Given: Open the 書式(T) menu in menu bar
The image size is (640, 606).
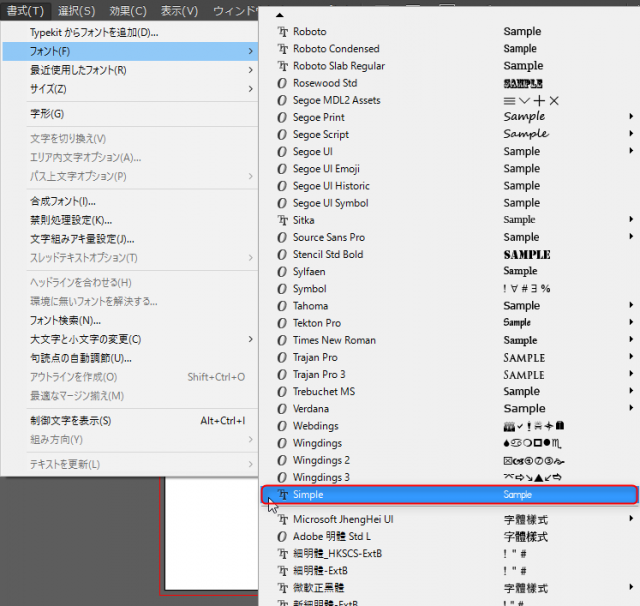Looking at the screenshot, I should [x=25, y=11].
